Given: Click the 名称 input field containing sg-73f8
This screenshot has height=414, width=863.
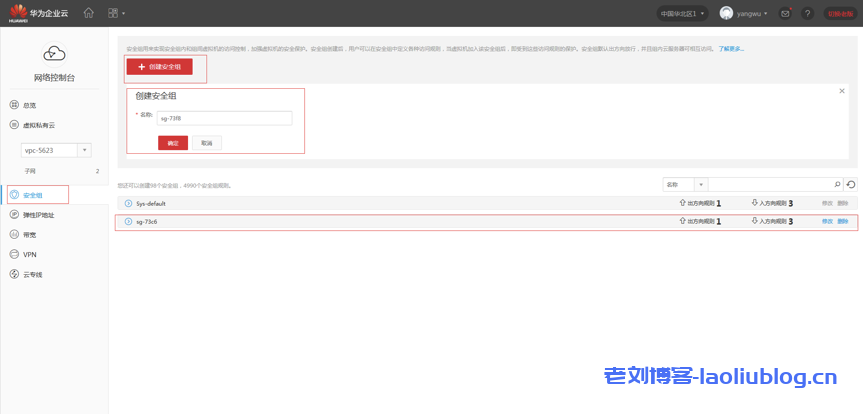Looking at the screenshot, I should pyautogui.click(x=224, y=118).
